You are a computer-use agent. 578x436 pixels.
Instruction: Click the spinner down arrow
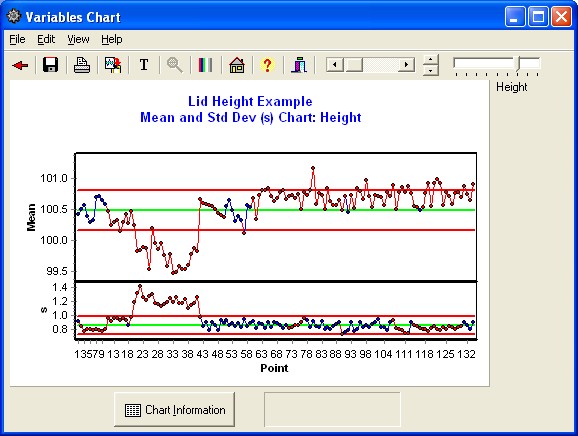click(431, 70)
